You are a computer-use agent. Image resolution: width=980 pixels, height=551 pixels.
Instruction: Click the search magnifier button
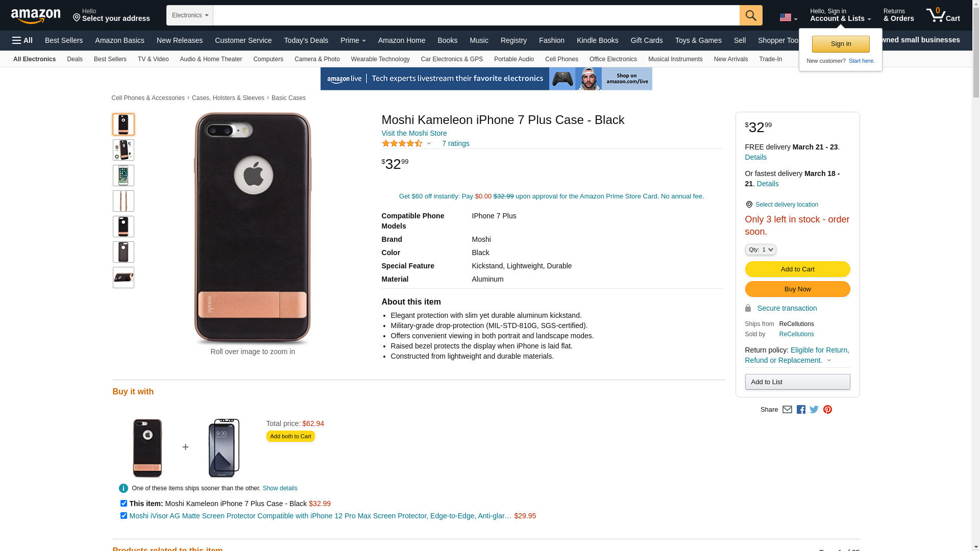pos(750,15)
